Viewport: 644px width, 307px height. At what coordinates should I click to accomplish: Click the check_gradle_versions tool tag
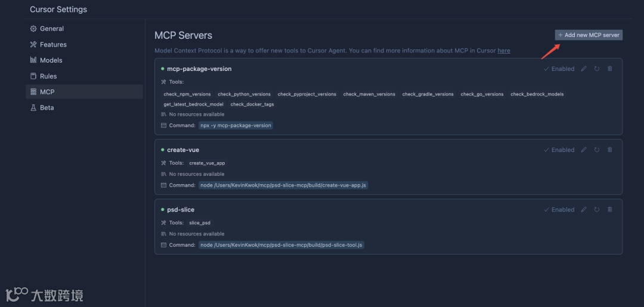[x=428, y=94]
